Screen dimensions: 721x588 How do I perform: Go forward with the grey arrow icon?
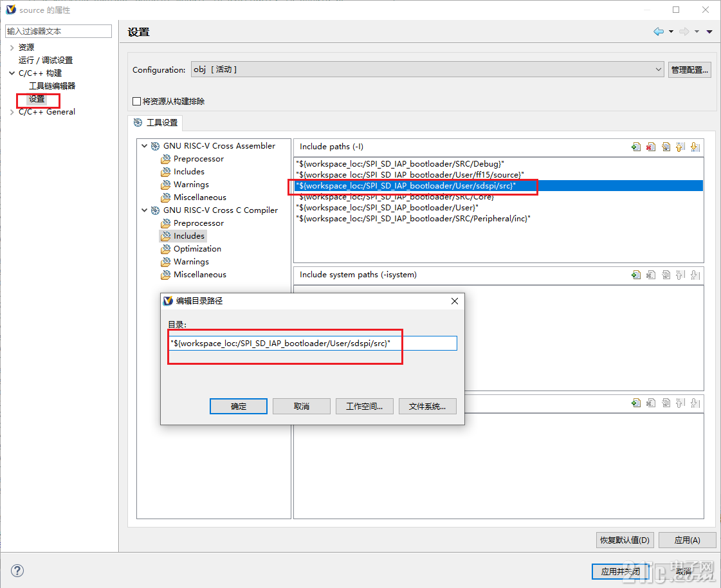(684, 32)
